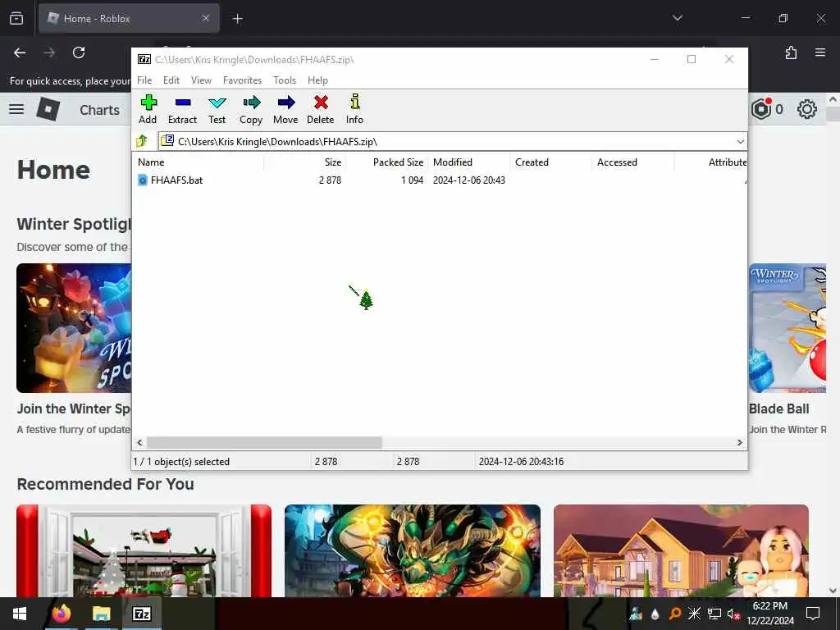
Task: Open the Roblox settings gear
Action: pos(807,109)
